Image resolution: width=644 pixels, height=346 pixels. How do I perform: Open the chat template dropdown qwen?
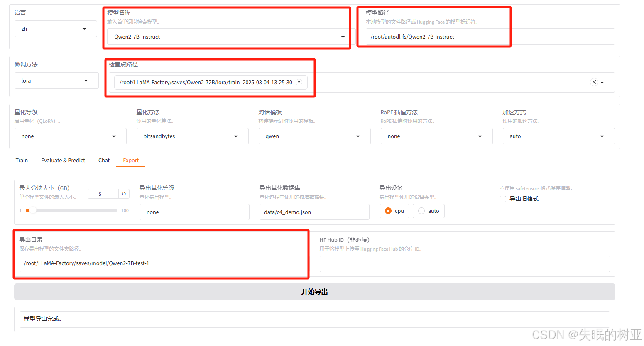point(315,136)
